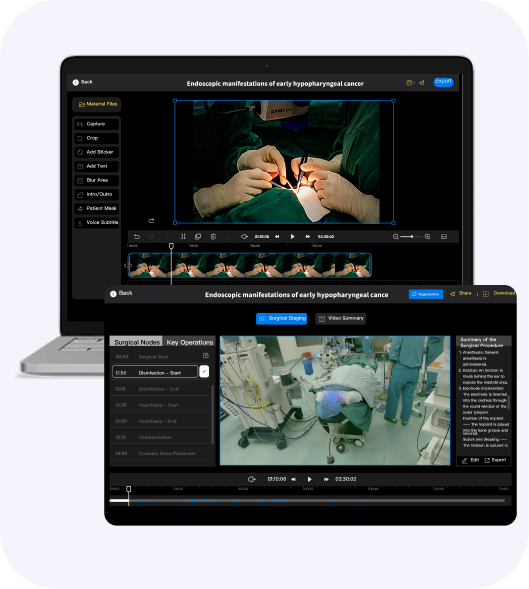
Task: Choose the Add Sticker tool
Action: [x=97, y=152]
